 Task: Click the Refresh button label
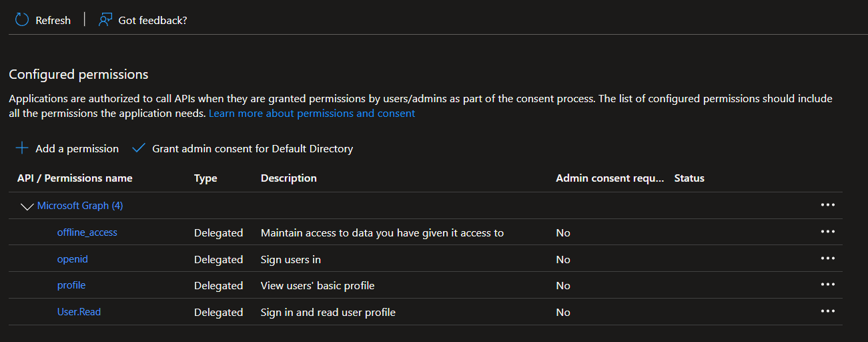53,21
